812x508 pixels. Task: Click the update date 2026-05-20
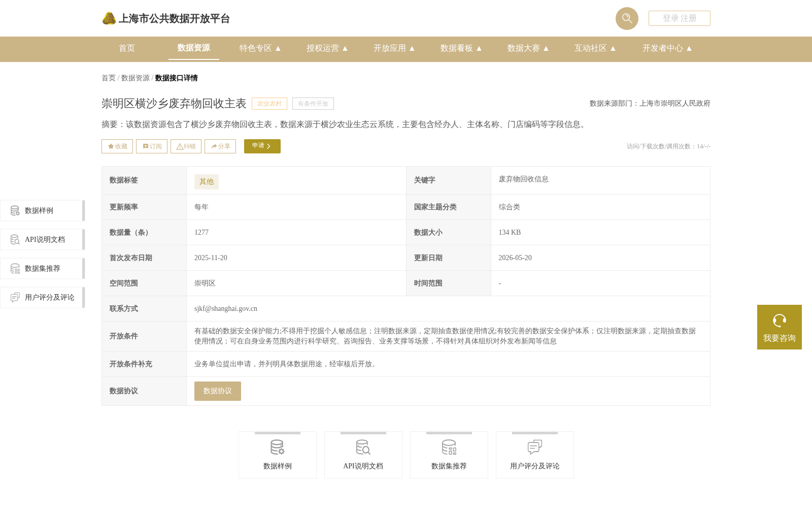pos(515,258)
